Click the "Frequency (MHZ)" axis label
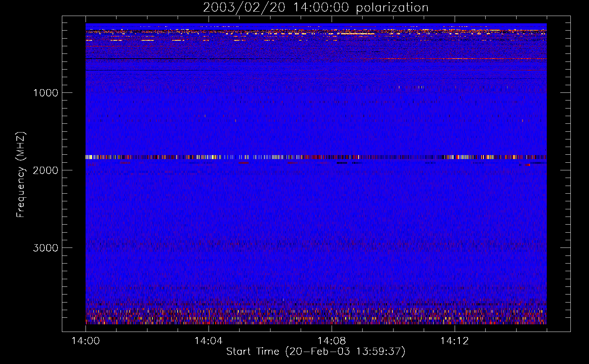The width and height of the screenshot is (589, 364). coord(21,175)
